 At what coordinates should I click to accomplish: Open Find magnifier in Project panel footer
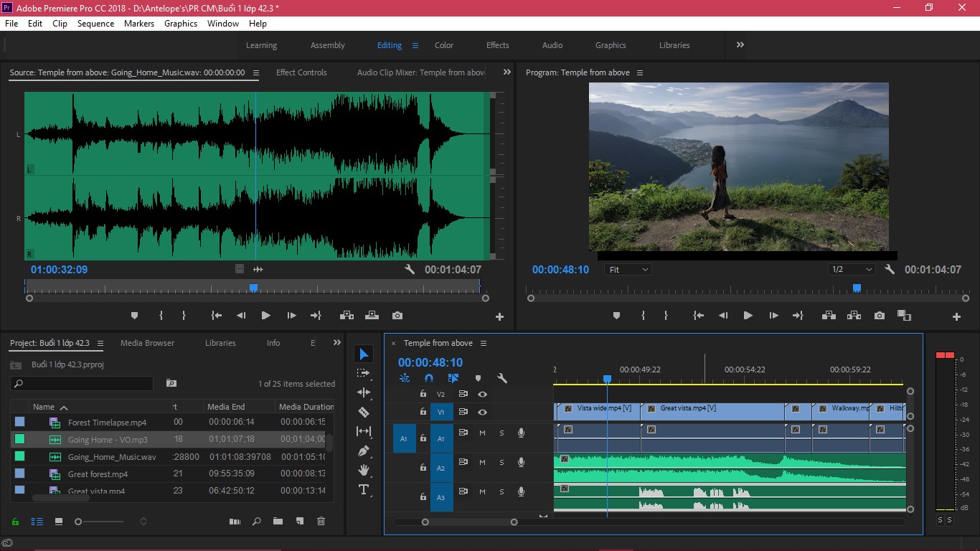coord(256,522)
